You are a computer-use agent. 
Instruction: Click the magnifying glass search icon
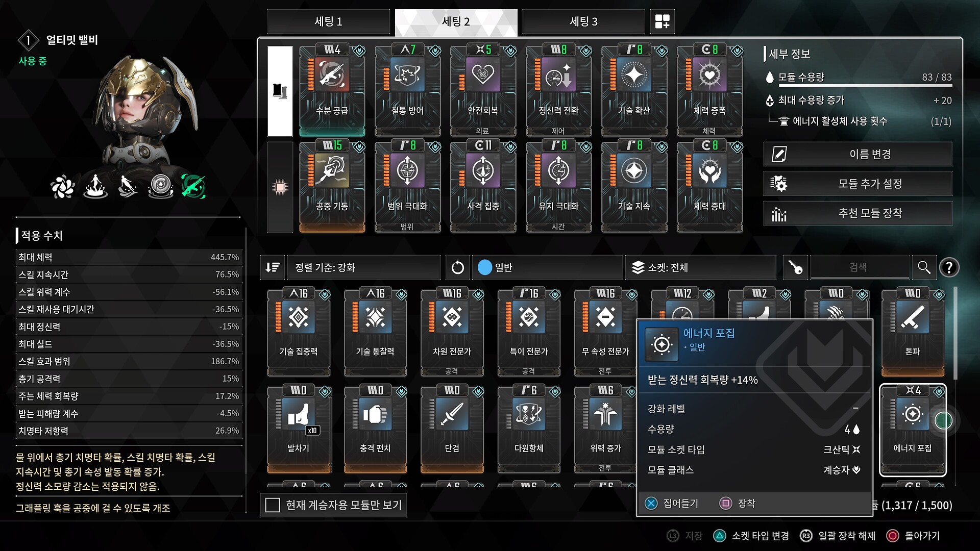[924, 267]
